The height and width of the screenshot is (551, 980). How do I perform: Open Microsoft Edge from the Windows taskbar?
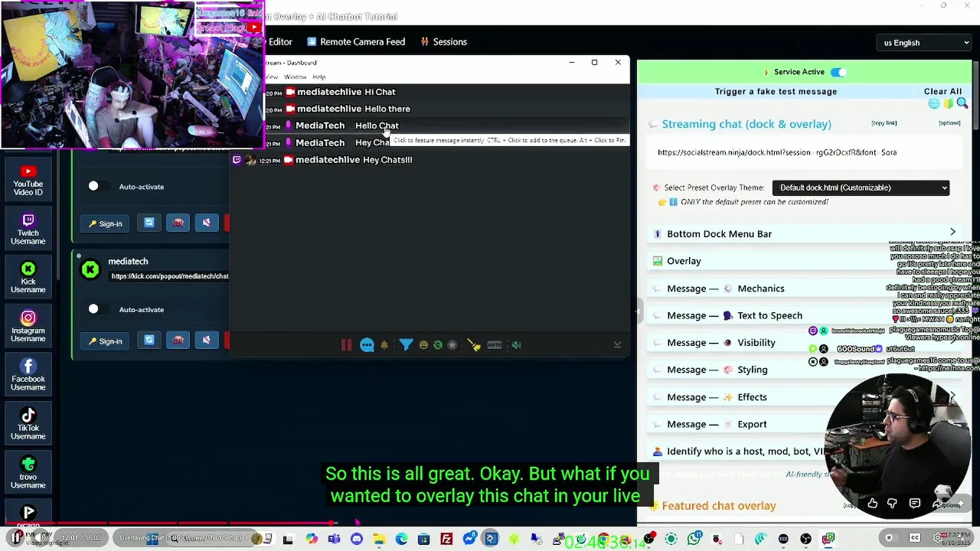(x=401, y=540)
